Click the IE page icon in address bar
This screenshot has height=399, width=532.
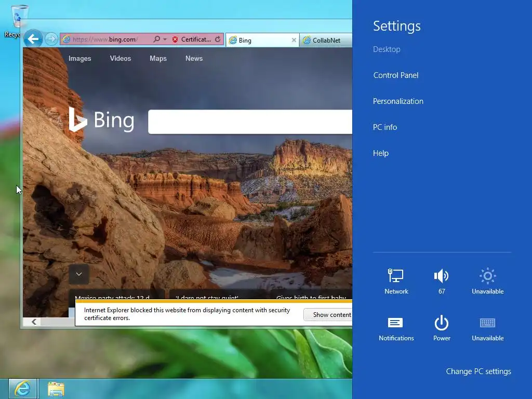pos(66,39)
